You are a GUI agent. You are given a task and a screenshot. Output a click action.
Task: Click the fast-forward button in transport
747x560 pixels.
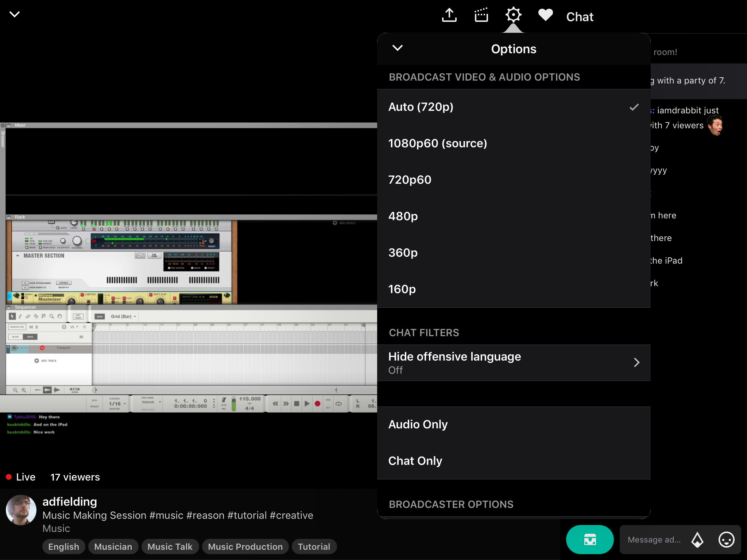(x=286, y=404)
